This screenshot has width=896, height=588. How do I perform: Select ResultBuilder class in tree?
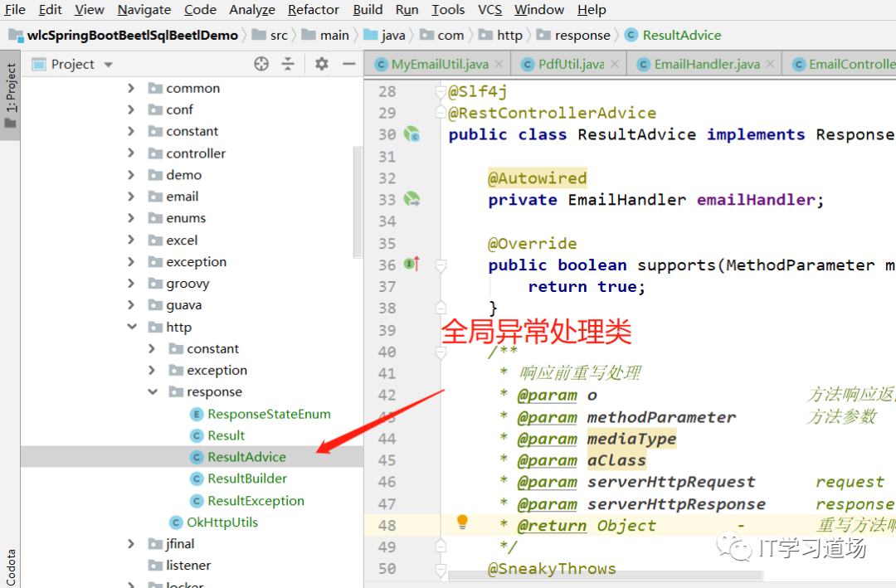(x=247, y=479)
